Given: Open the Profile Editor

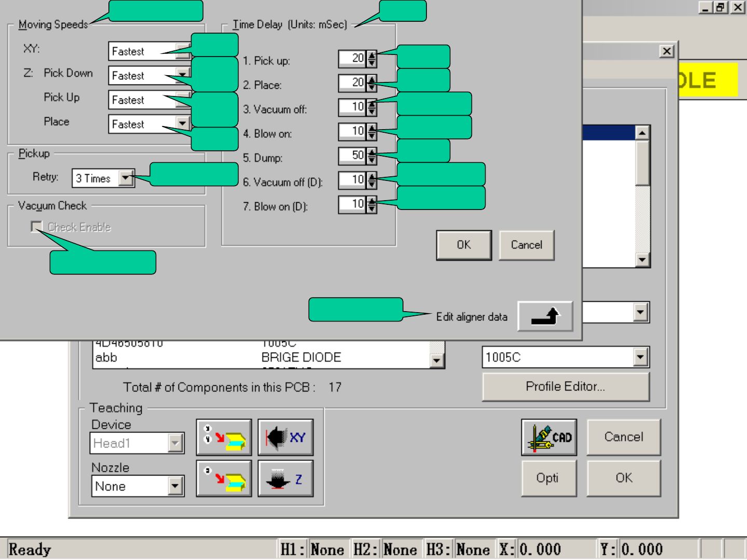Looking at the screenshot, I should (x=565, y=386).
